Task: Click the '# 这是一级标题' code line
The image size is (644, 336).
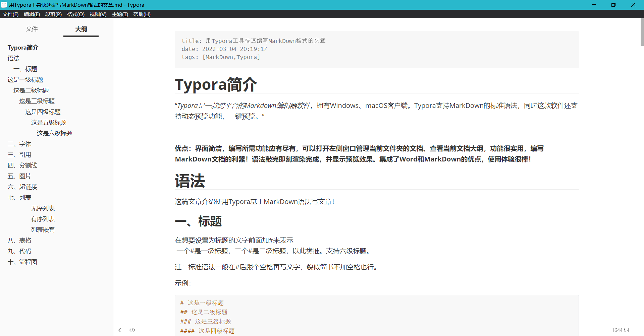Action: pyautogui.click(x=202, y=303)
